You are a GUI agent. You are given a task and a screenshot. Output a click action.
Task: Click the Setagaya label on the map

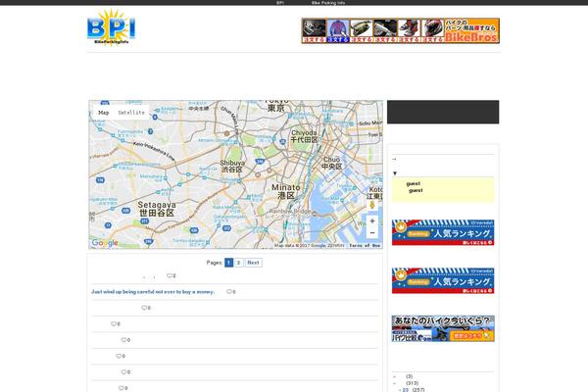point(157,209)
